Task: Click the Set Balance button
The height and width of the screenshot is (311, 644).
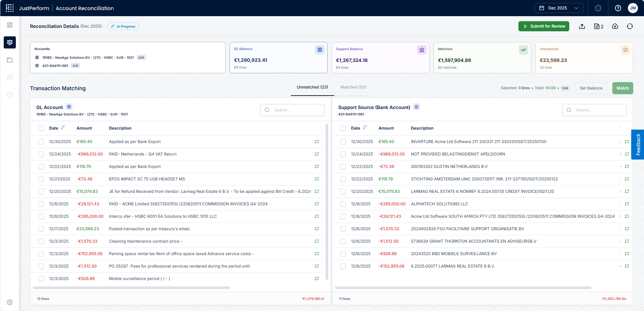Action: [x=591, y=88]
